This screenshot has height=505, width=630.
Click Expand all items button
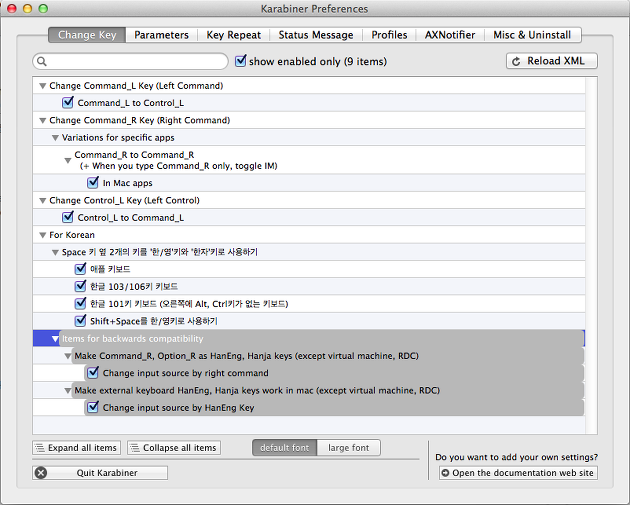point(76,448)
